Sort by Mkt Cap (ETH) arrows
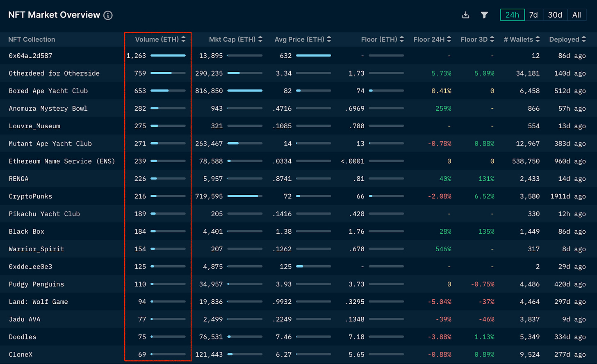The width and height of the screenshot is (597, 364). pyautogui.click(x=260, y=39)
